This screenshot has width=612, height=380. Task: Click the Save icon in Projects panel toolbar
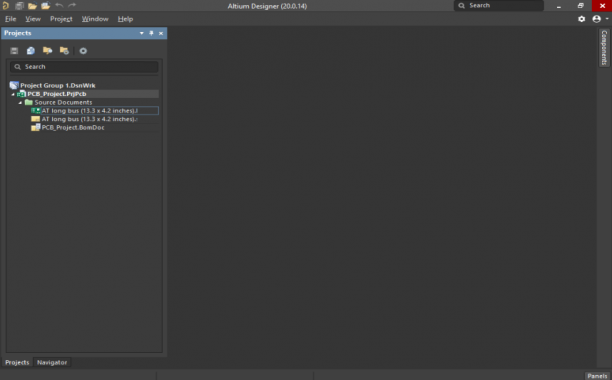[14, 51]
